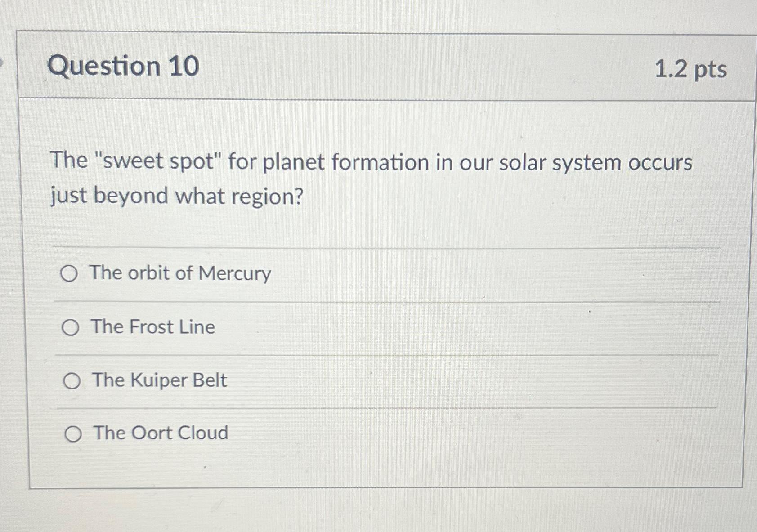Click the answer text The Oort Cloud
This screenshot has height=532, width=757.
[160, 433]
